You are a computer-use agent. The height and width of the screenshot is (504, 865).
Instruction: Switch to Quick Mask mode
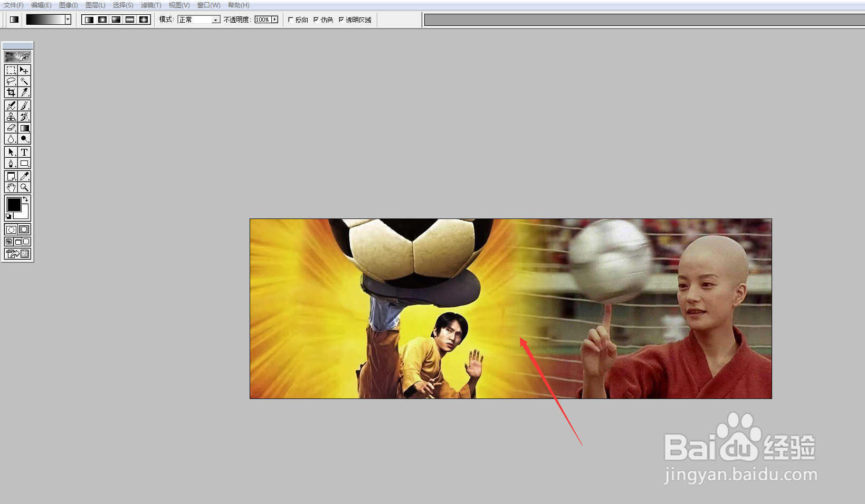24,230
